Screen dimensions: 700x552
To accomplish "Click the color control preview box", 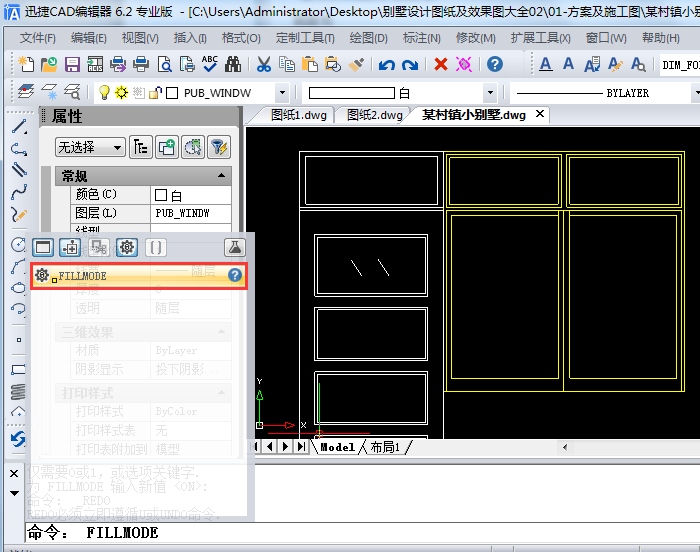I will click(352, 93).
